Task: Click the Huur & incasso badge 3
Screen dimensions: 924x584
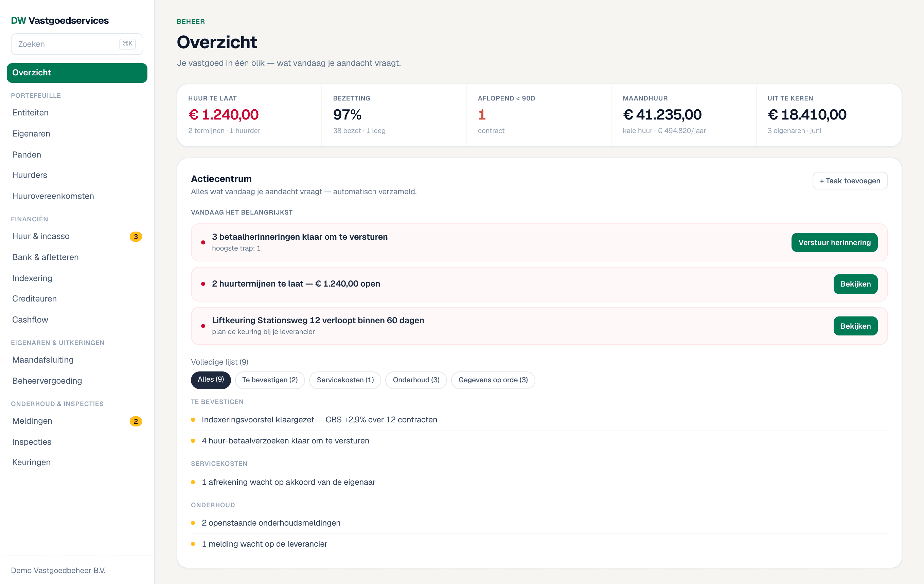Action: 136,237
